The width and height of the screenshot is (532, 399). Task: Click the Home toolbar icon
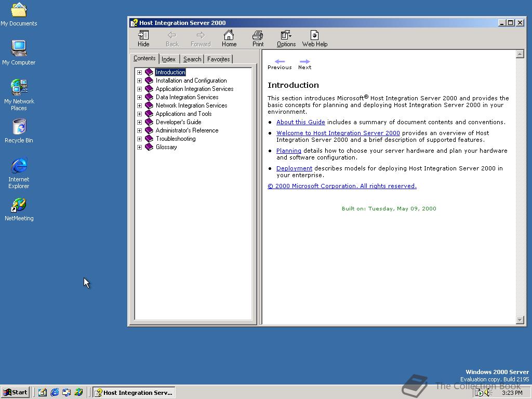click(229, 38)
